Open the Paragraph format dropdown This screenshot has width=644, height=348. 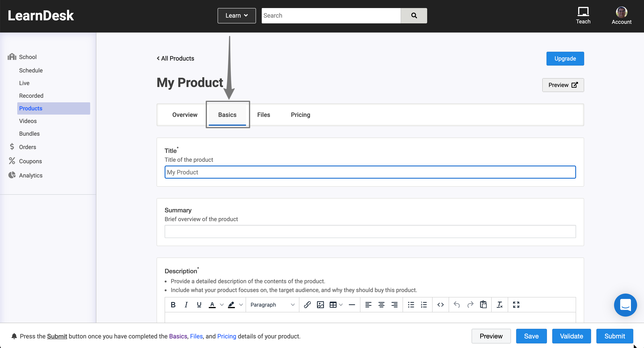272,304
